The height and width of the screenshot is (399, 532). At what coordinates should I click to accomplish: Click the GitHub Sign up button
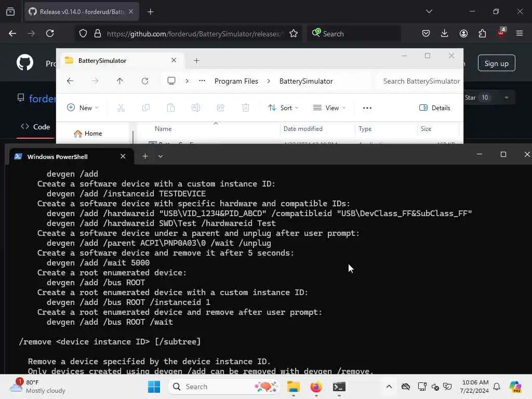[496, 63]
